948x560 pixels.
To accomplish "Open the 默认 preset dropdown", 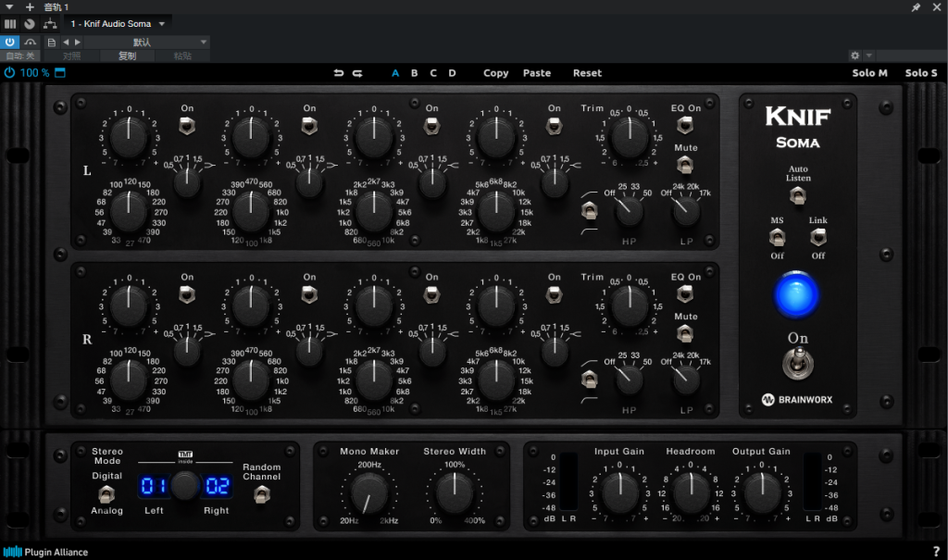I will point(147,43).
